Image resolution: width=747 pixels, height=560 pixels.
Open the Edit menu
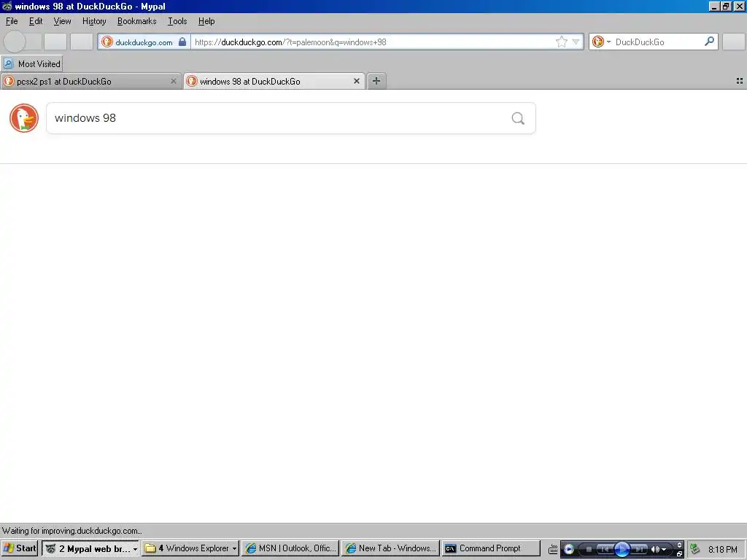(36, 21)
